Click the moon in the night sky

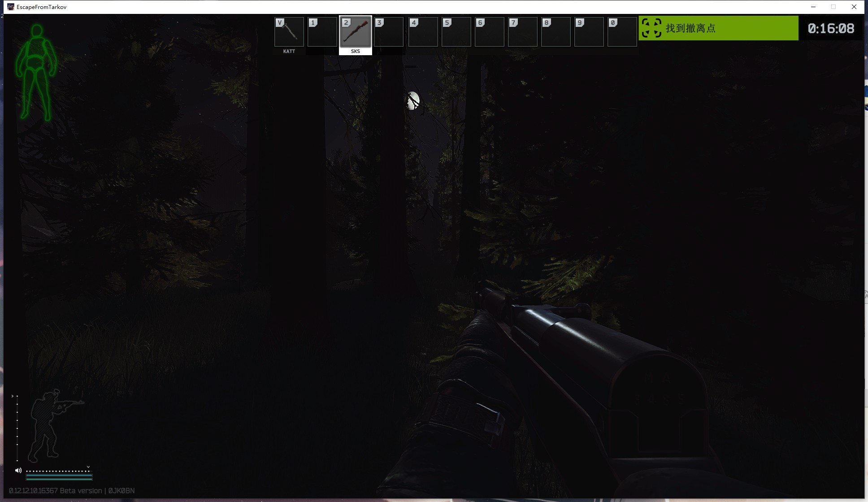(x=413, y=100)
